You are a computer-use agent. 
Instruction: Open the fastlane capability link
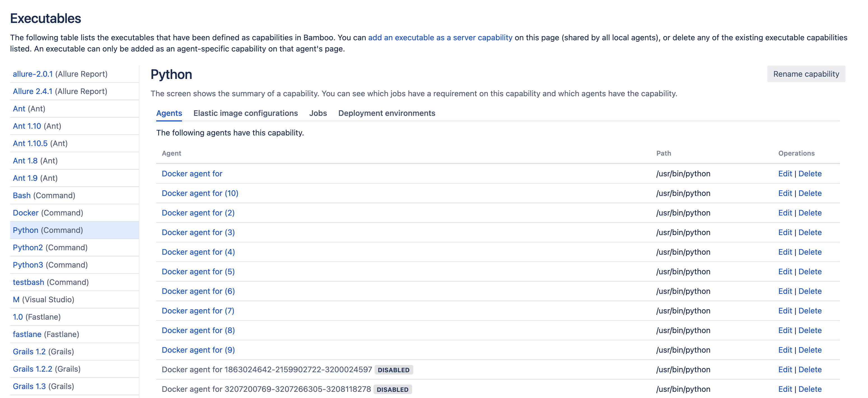[x=27, y=334]
